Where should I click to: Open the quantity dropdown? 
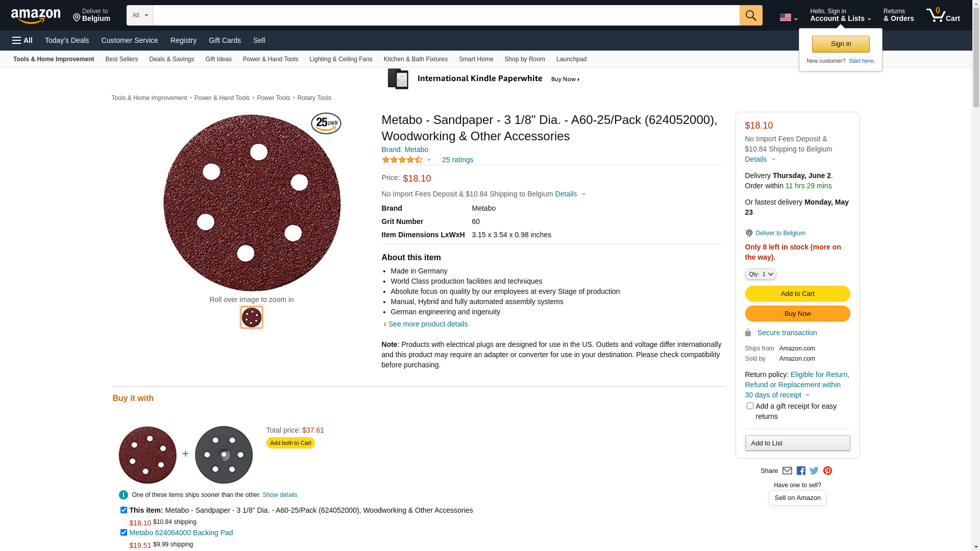click(761, 274)
